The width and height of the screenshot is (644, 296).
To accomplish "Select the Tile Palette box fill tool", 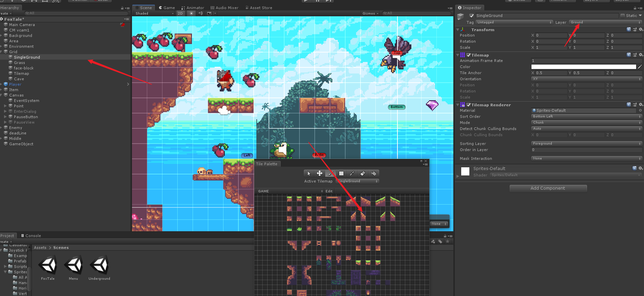I will (x=341, y=173).
